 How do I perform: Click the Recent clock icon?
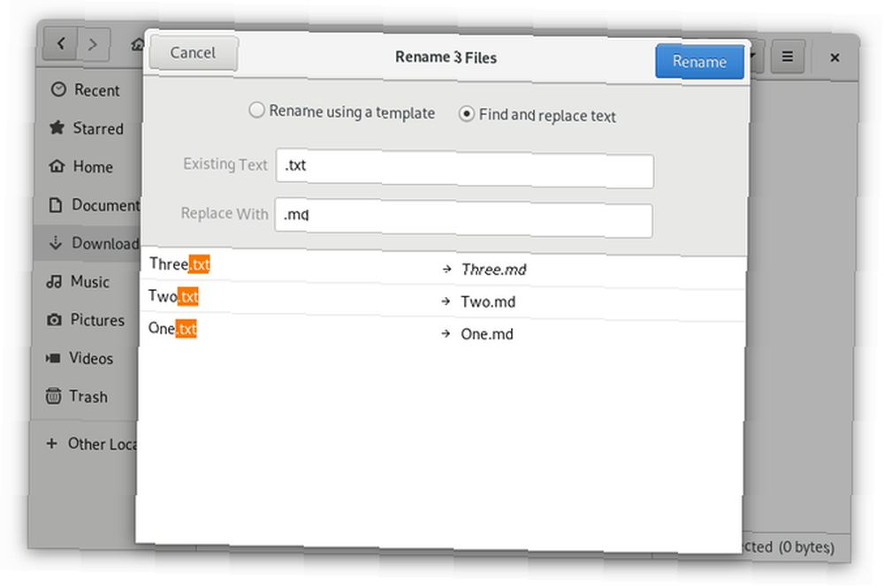coord(58,89)
